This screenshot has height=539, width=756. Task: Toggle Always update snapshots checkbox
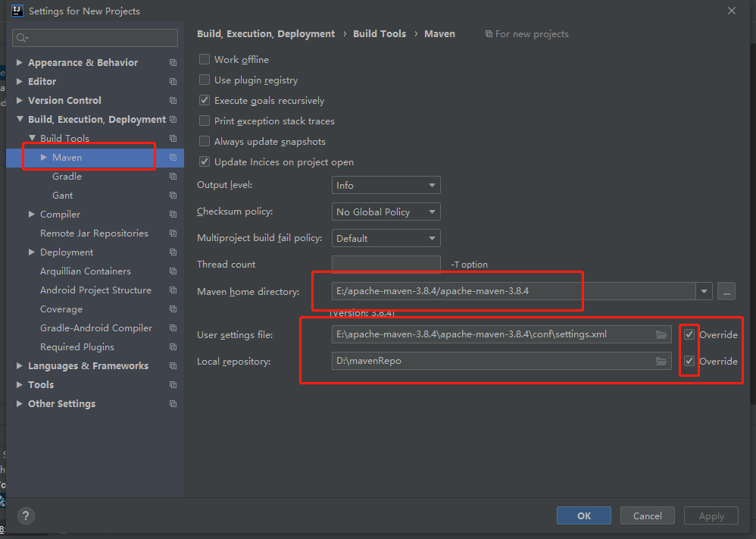coord(205,141)
